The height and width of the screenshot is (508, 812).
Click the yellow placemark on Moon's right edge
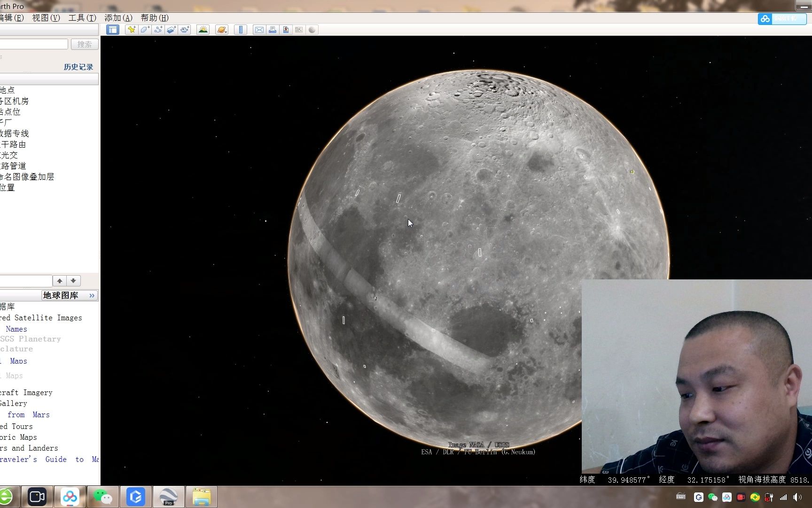pyautogui.click(x=632, y=172)
